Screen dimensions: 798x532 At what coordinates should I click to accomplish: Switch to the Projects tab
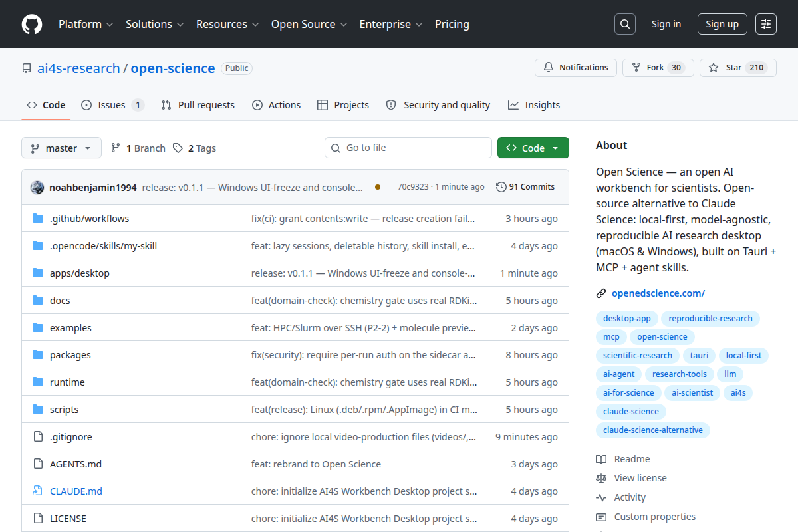(343, 105)
